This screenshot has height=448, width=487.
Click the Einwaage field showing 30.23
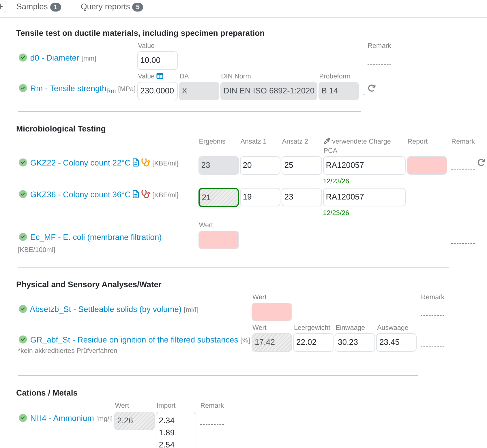point(355,342)
